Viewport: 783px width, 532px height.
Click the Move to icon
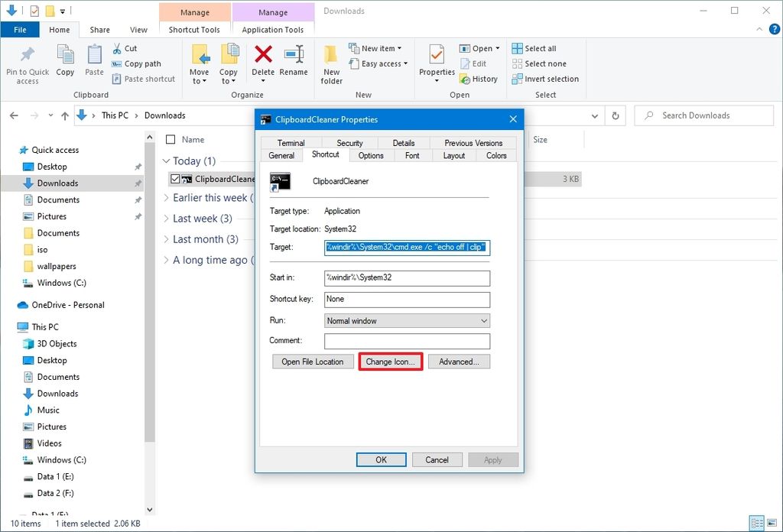(199, 64)
